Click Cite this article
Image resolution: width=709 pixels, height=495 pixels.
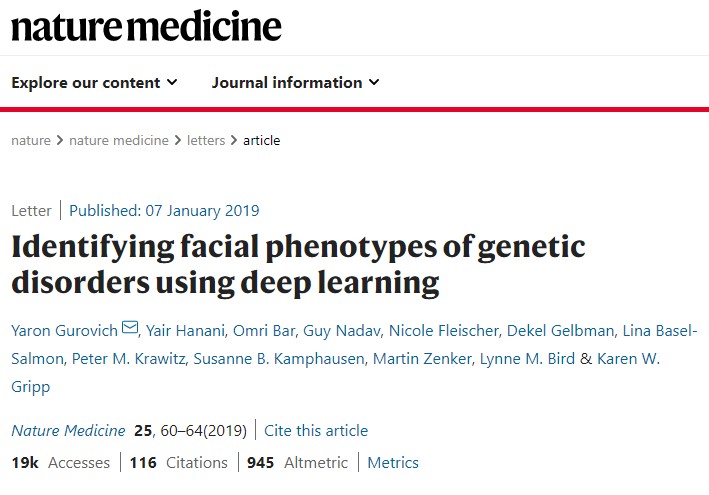(x=316, y=431)
